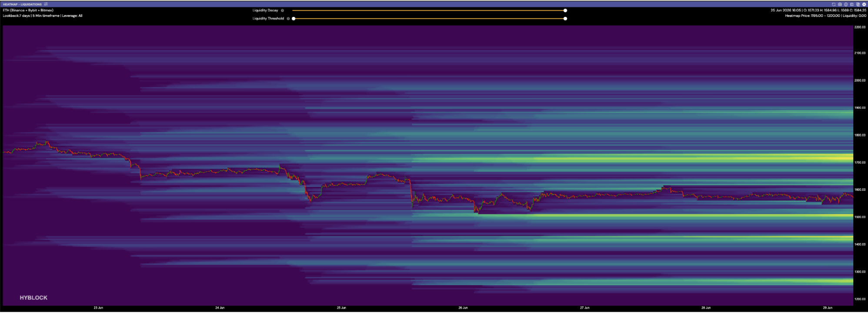868x313 pixels.
Task: Click the Liquidity Decay slider handle
Action: [565, 10]
